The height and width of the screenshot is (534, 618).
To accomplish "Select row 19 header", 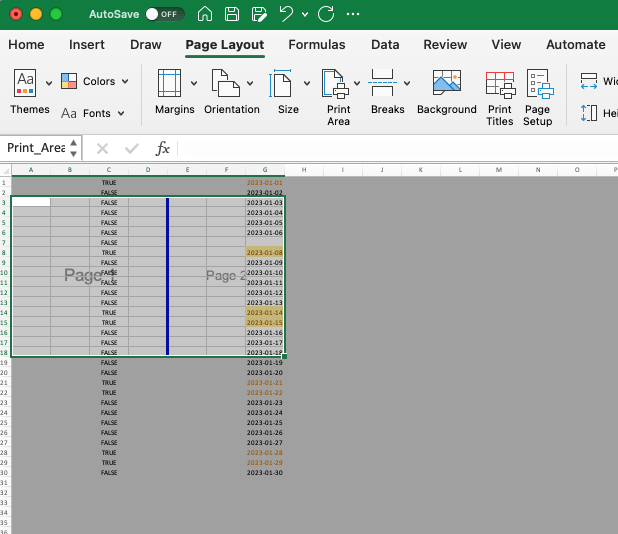I will [x=5, y=363].
